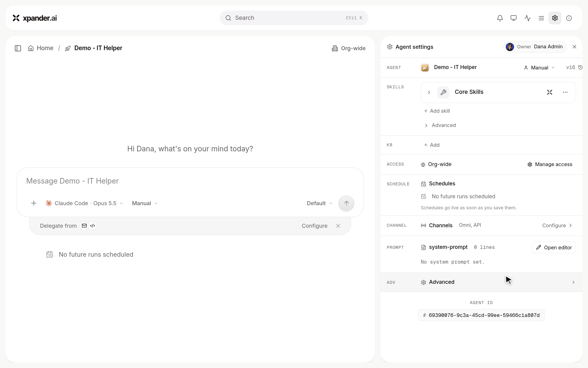
Task: Click the Core Skills wrench icon
Action: 443,92
